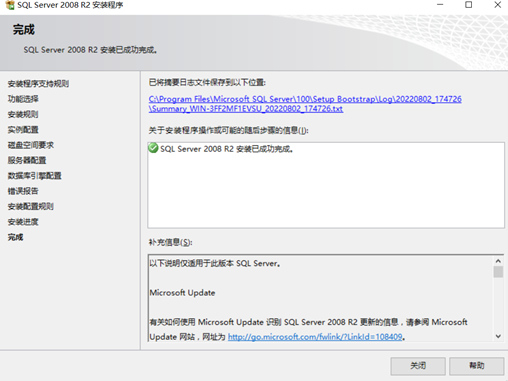Open the summary log file link
This screenshot has height=381, width=508.
(305, 104)
